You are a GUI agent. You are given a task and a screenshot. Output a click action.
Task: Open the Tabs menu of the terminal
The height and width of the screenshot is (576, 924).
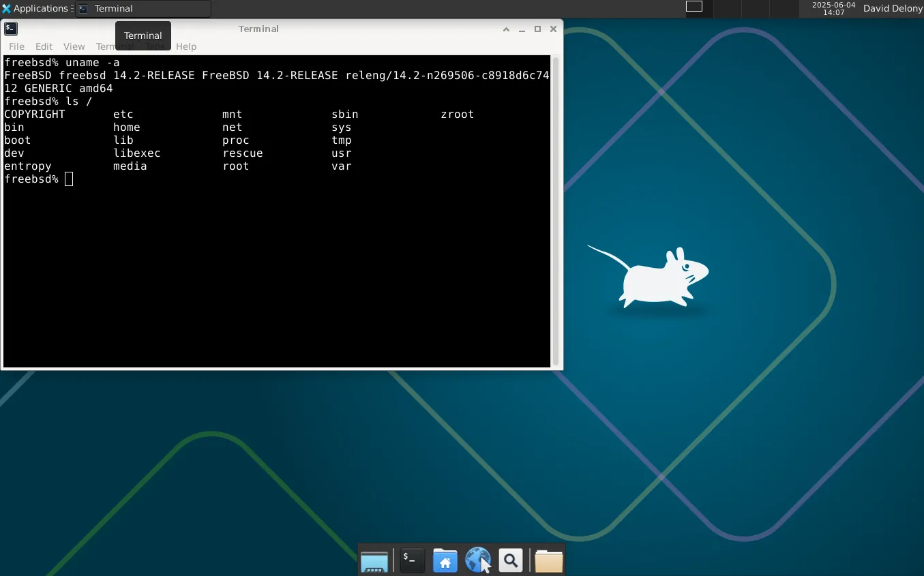(x=155, y=46)
